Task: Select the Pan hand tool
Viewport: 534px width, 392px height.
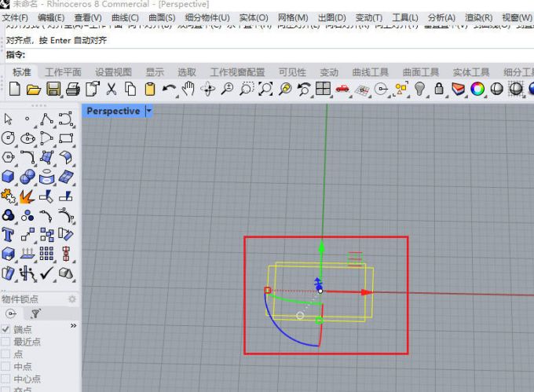Action: (x=188, y=90)
